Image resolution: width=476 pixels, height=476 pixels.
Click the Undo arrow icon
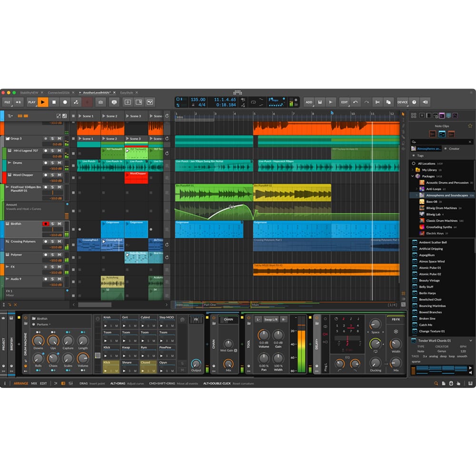[x=355, y=102]
